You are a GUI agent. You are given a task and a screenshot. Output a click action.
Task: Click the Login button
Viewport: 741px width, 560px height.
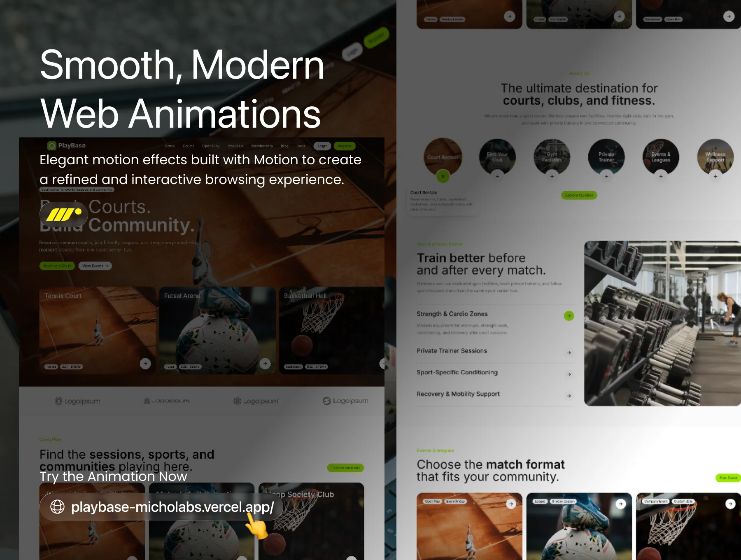tap(322, 146)
